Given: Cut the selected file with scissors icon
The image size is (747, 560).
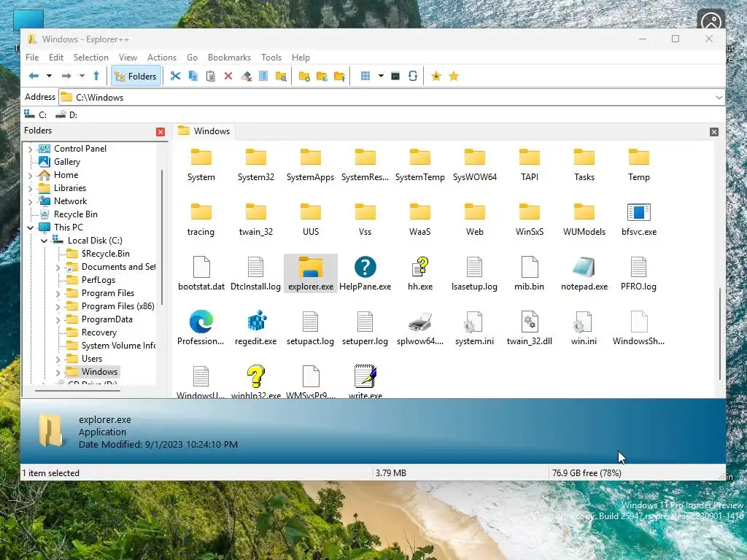Looking at the screenshot, I should 175,76.
